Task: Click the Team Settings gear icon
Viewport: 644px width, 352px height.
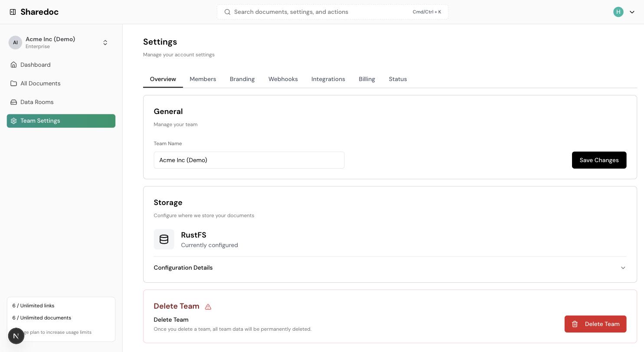Action: (14, 121)
